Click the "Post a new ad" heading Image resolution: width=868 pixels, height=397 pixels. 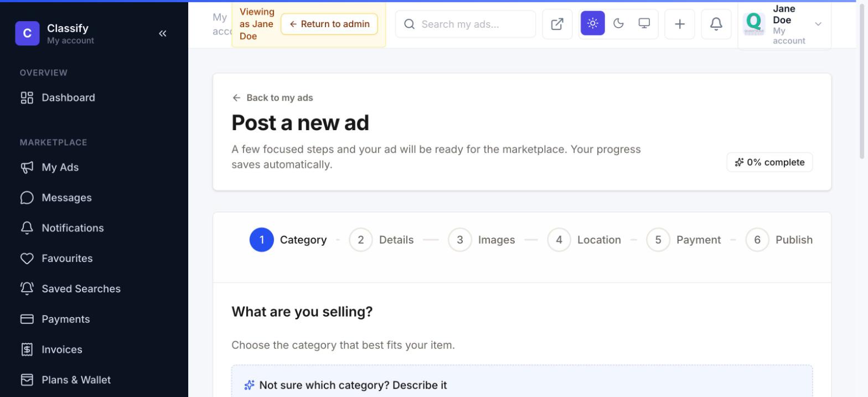(x=300, y=123)
